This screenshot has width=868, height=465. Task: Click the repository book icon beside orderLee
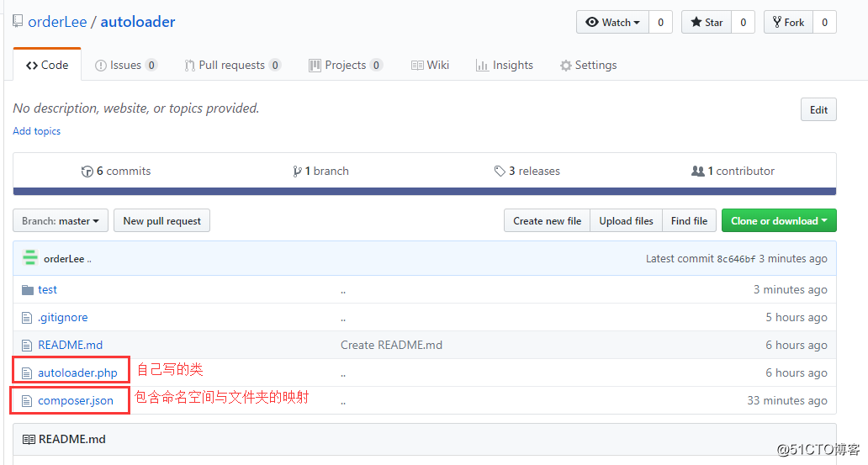coord(18,22)
